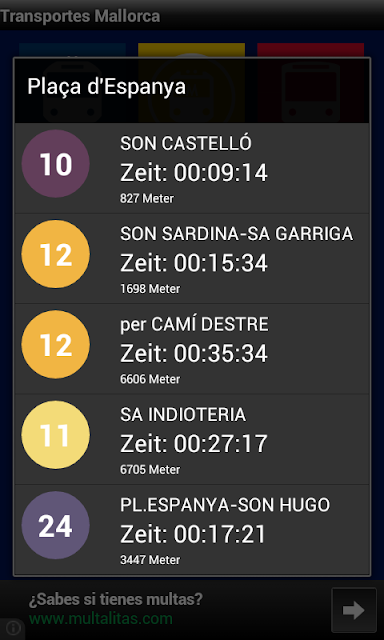Screen dimensions: 384x640
Task: Open SON SARDINA-SA GARRIGA entry
Action: point(192,259)
